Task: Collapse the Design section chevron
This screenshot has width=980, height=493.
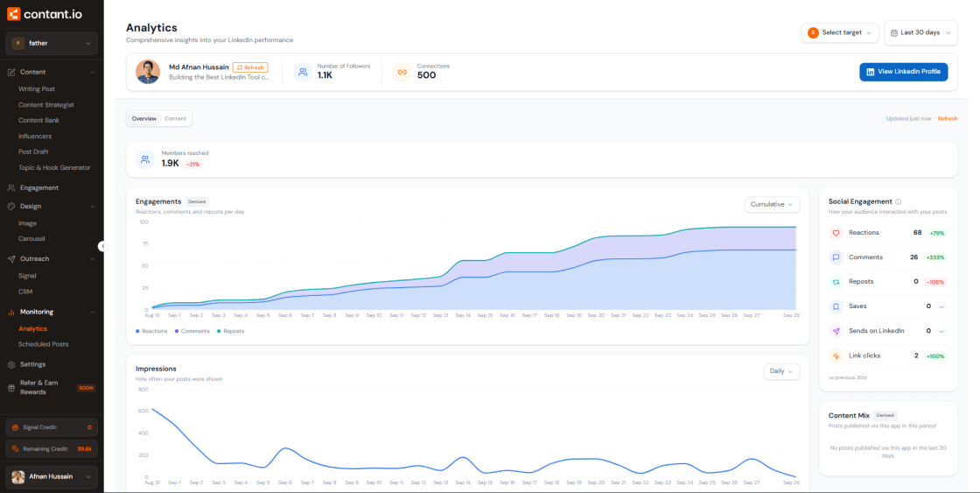Action: tap(93, 207)
